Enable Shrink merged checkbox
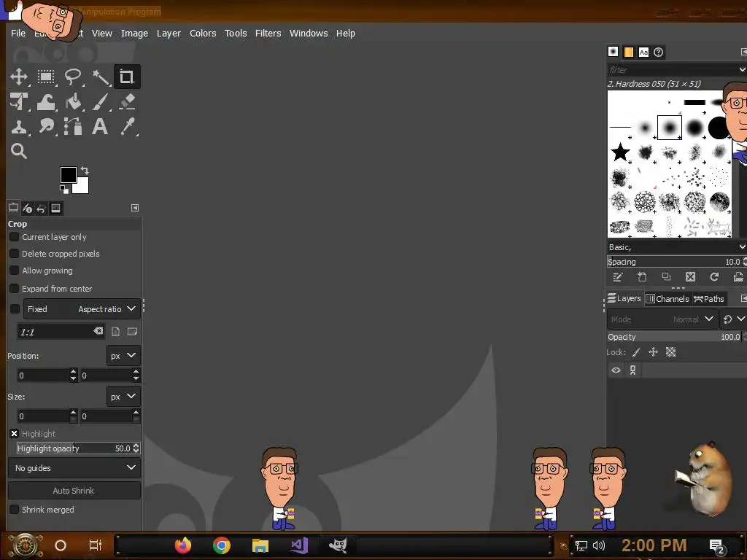747x560 pixels. [15, 510]
